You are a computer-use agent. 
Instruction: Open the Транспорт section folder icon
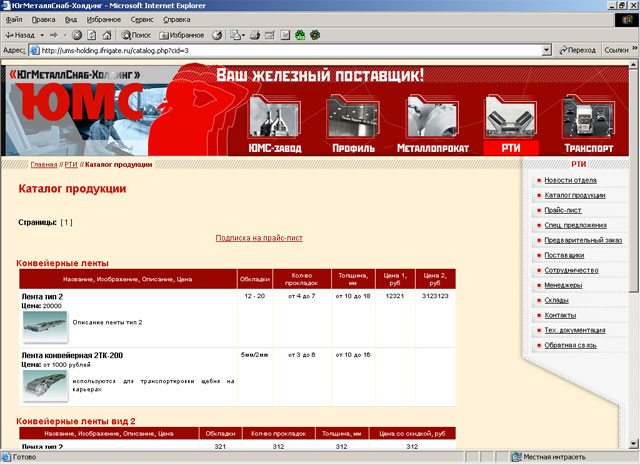coord(589,116)
